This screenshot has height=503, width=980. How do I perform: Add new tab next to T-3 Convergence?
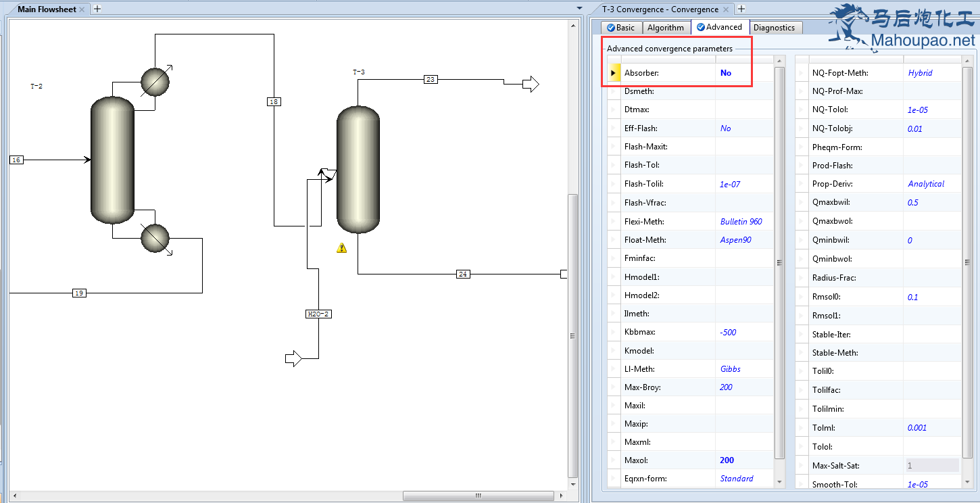(741, 9)
